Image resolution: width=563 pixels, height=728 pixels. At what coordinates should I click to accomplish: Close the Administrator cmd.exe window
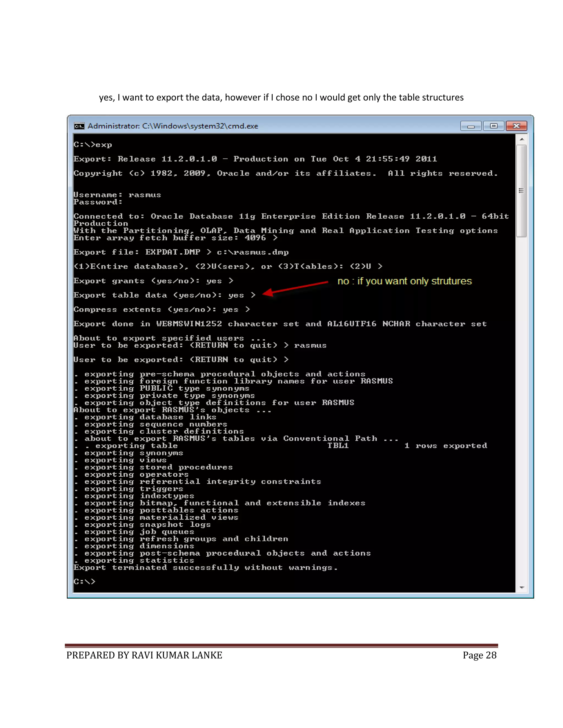pos(516,126)
